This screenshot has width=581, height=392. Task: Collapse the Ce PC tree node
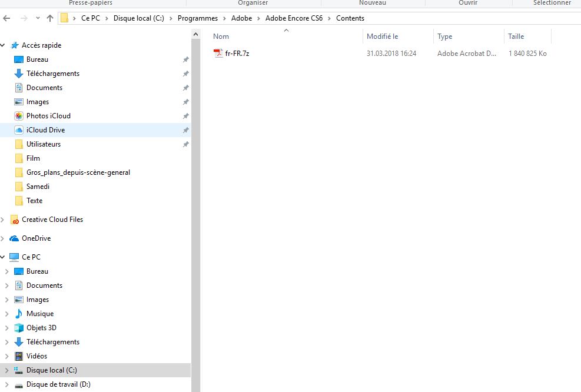[x=2, y=257]
